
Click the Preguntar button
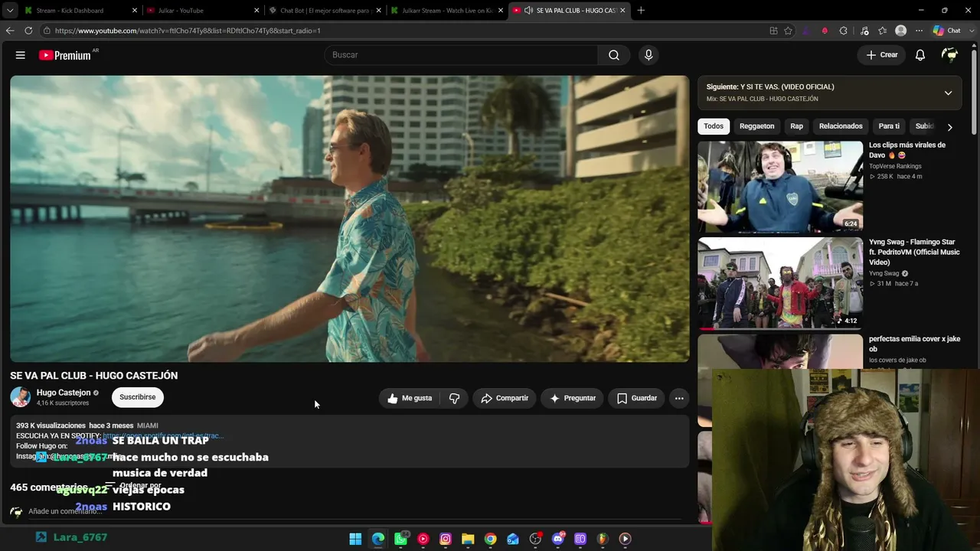pos(573,398)
